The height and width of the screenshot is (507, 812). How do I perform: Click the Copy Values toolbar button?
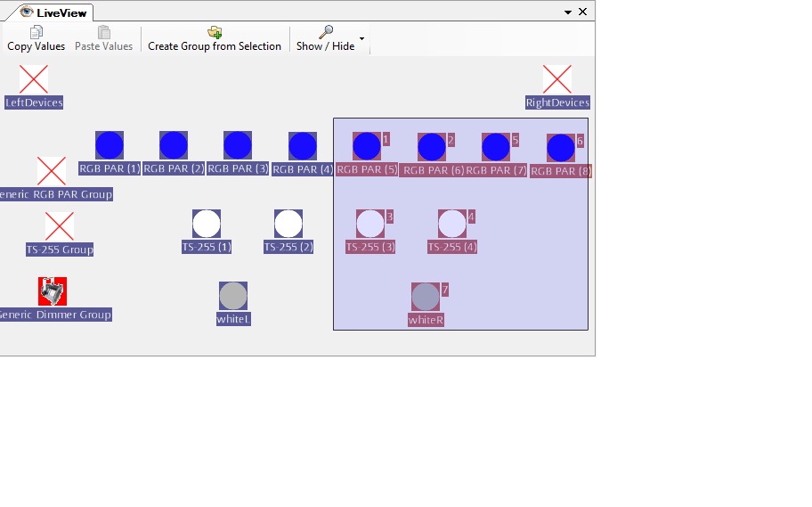pos(37,38)
